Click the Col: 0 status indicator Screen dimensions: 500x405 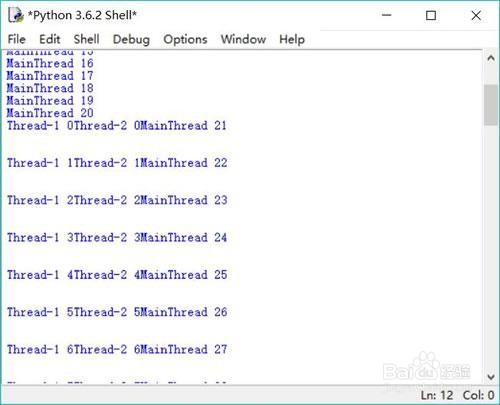(x=478, y=395)
